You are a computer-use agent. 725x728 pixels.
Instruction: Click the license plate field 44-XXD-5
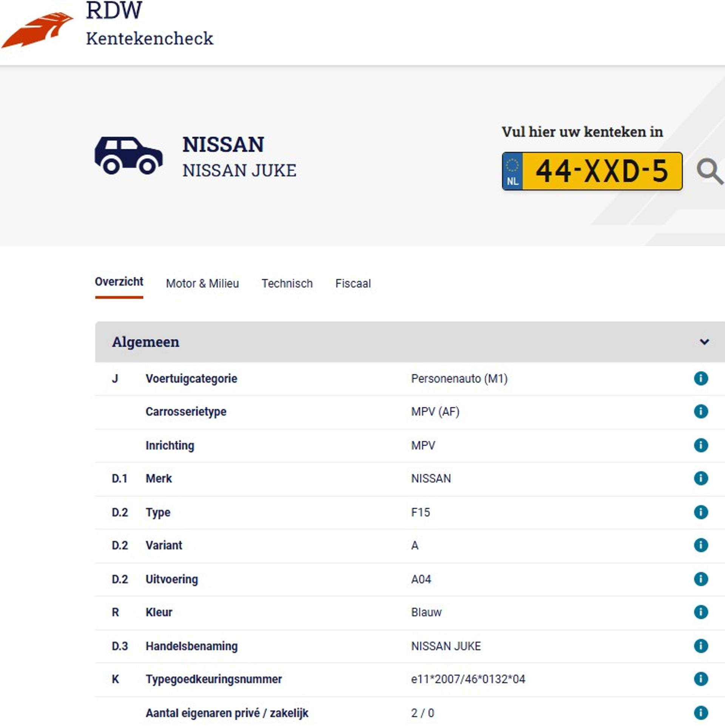pyautogui.click(x=592, y=171)
